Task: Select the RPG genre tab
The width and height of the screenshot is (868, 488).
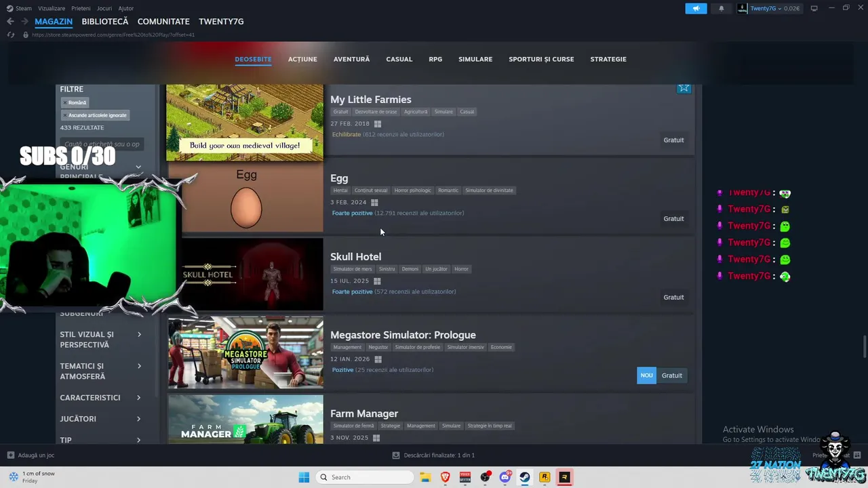Action: [x=435, y=59]
